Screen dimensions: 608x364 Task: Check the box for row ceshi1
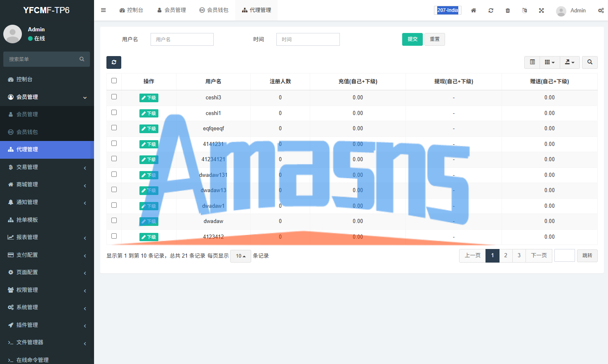point(114,113)
